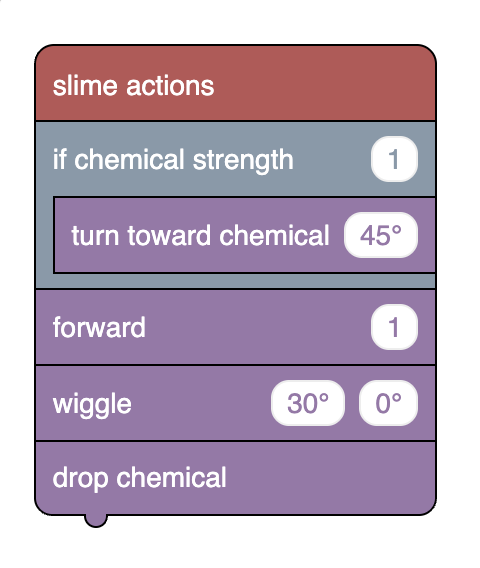Click the 'wiggle' label text
The height and width of the screenshot is (568, 480).
click(x=92, y=405)
